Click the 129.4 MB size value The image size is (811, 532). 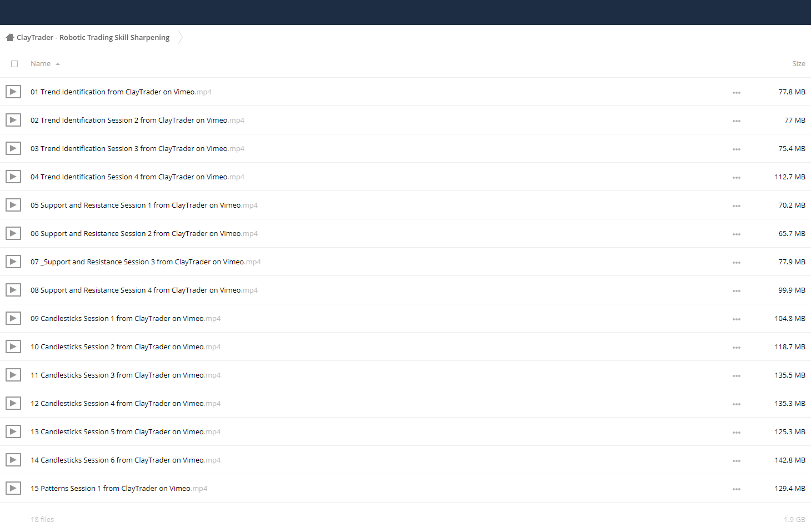pyautogui.click(x=790, y=489)
